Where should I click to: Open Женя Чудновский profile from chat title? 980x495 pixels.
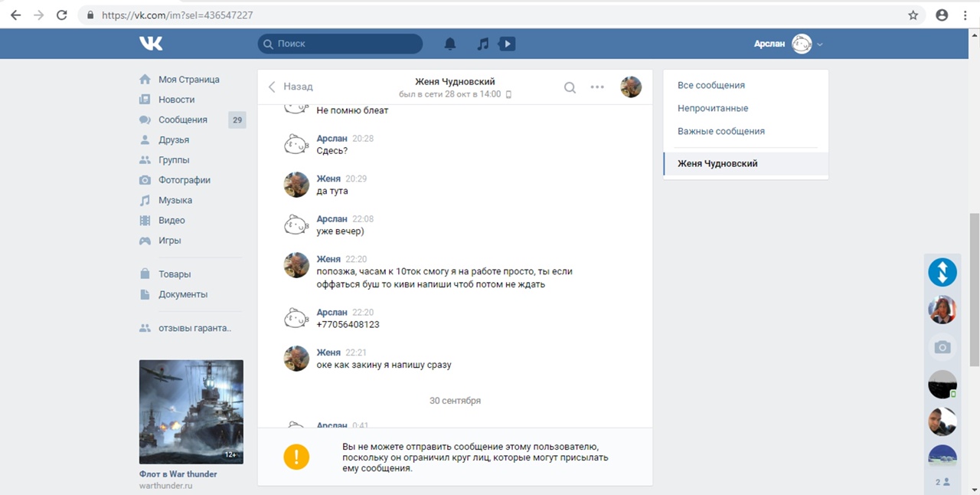pos(455,81)
